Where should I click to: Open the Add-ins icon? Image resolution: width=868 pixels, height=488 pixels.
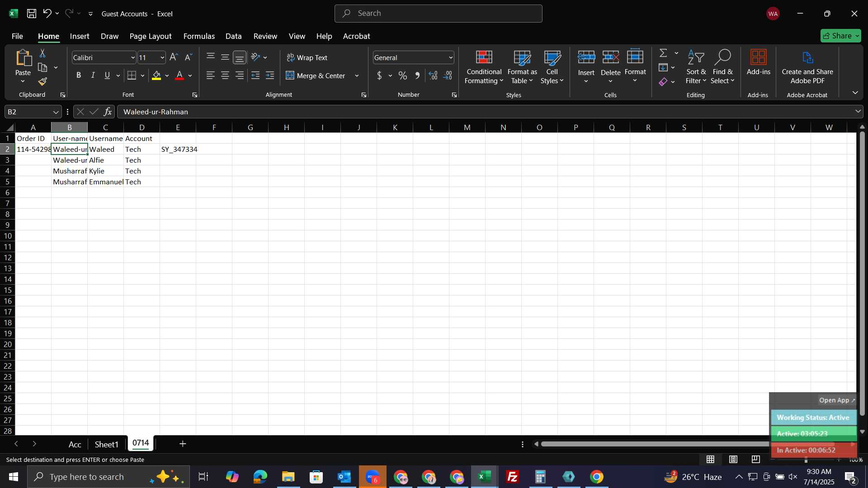[758, 62]
